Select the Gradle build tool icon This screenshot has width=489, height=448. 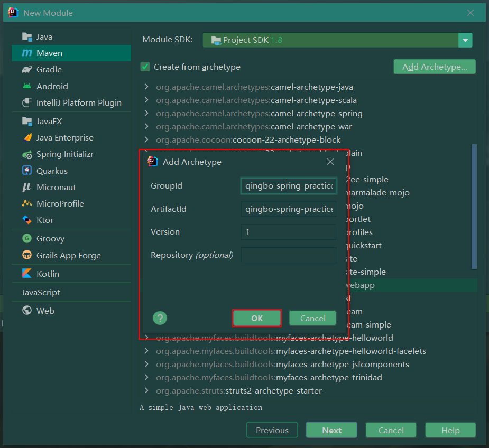(x=26, y=69)
